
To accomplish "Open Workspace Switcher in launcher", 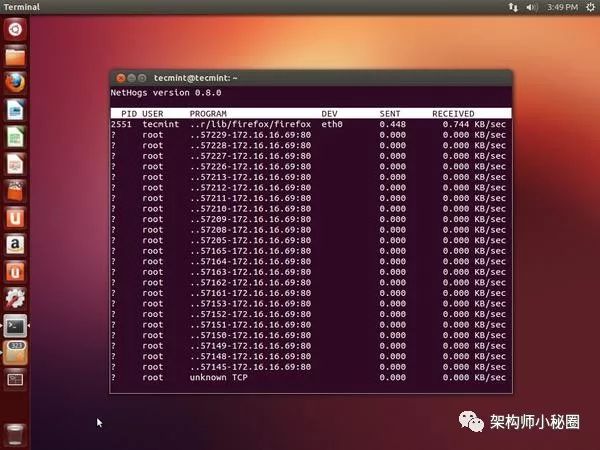I will 15,380.
